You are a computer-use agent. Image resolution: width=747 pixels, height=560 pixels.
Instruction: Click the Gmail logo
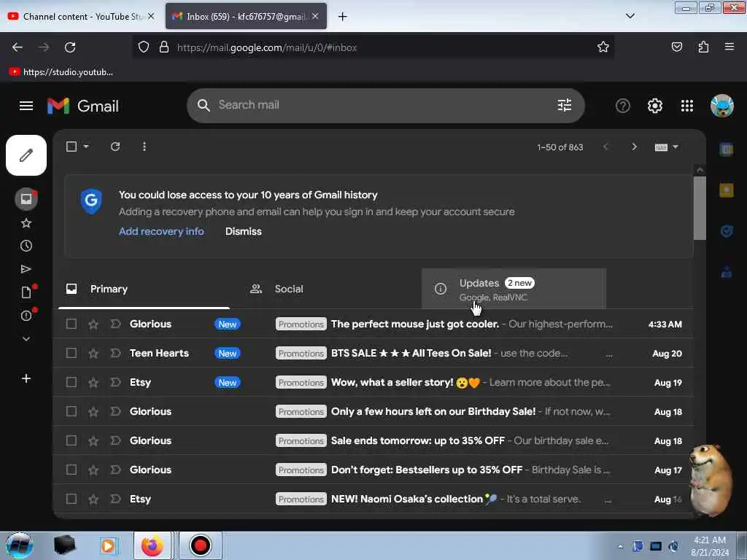[x=83, y=106]
